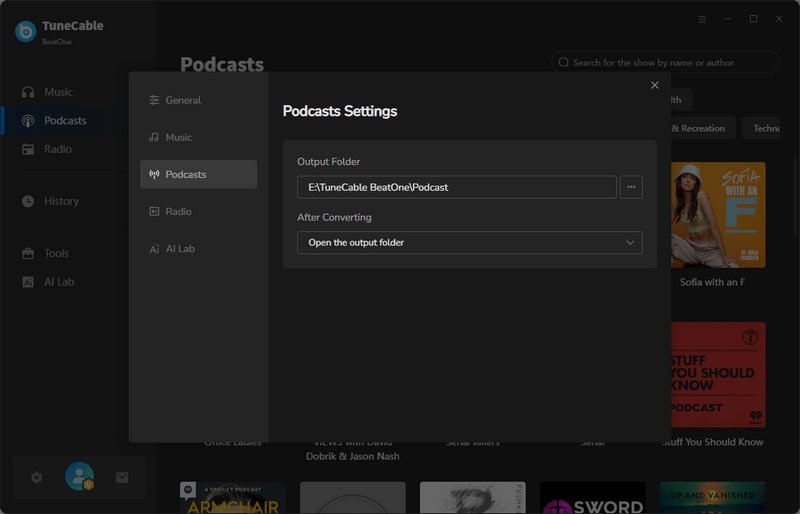Click the General sliders icon
The width and height of the screenshot is (800, 514).
154,100
